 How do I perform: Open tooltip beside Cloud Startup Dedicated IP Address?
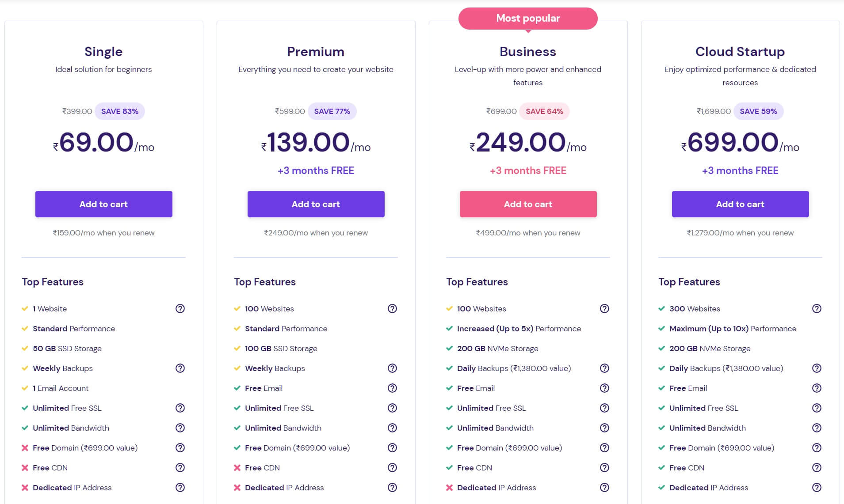[x=817, y=487]
